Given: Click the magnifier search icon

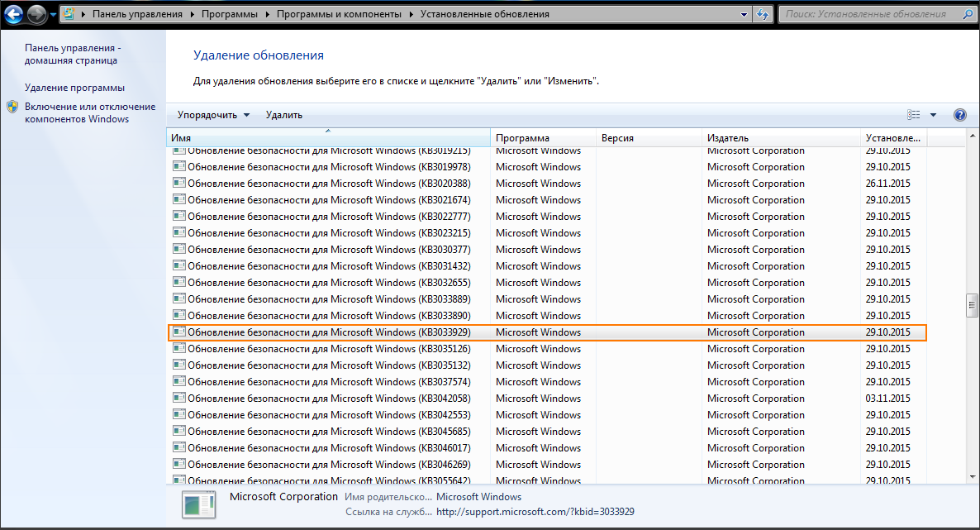Looking at the screenshot, I should tap(968, 14).
